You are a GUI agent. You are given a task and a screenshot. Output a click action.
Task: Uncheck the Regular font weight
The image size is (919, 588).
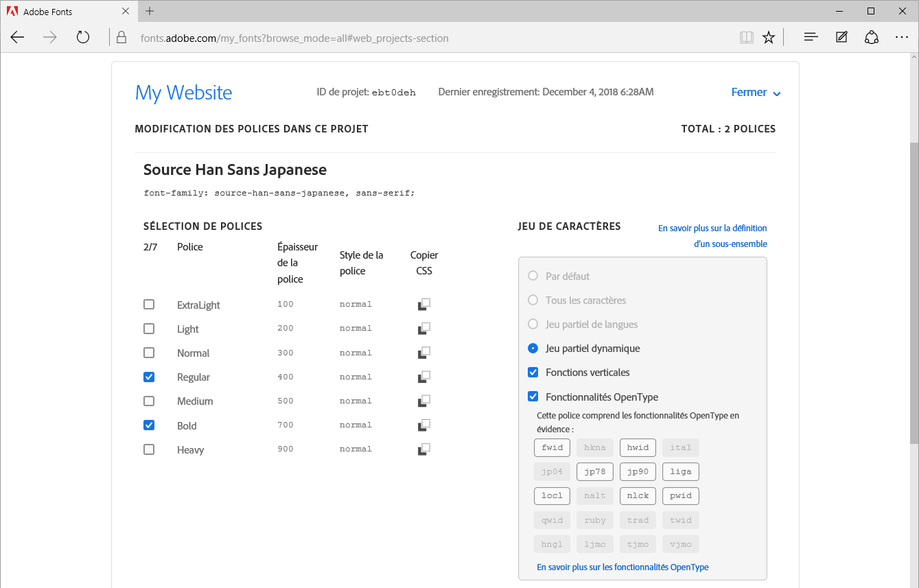(x=149, y=377)
